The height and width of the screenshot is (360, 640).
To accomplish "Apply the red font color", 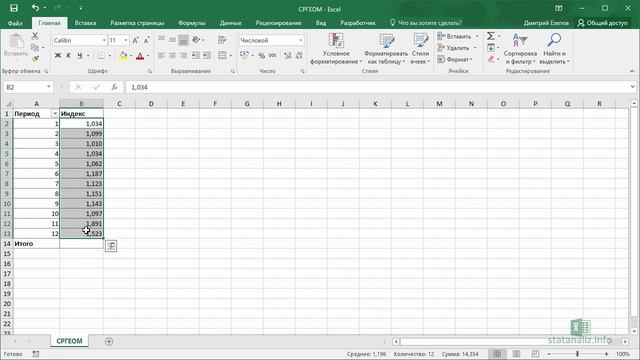I will pos(140,56).
